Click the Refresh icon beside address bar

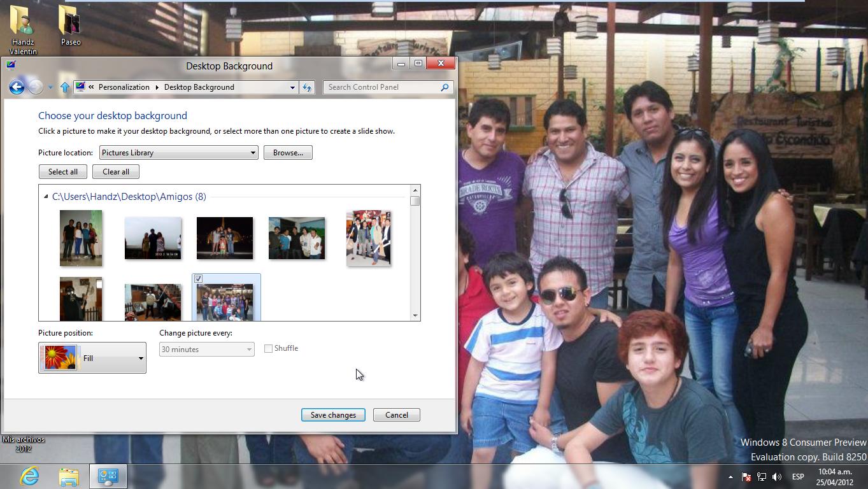click(308, 87)
